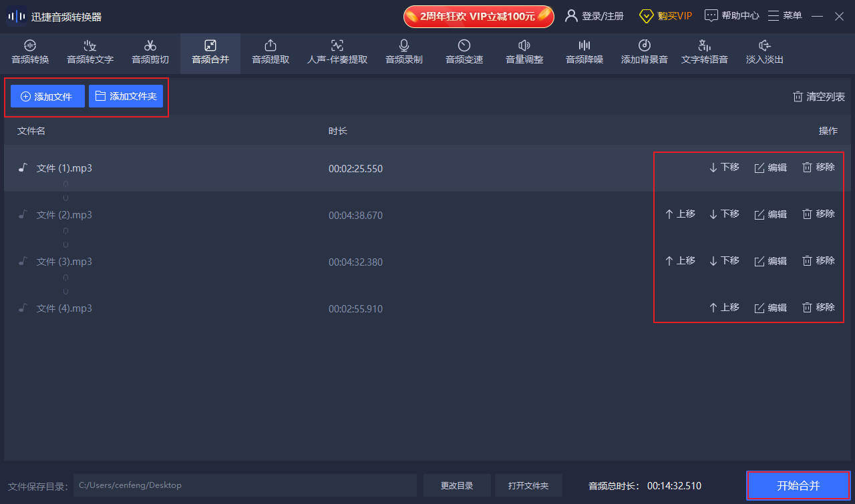Switch to the 音频提取 audio extraction tool
Screen dimensions: 855x504
[271, 53]
